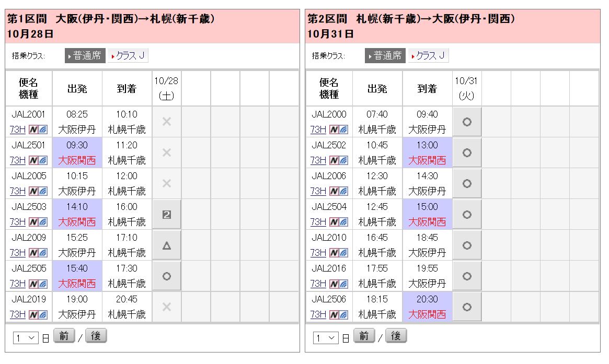Viewport: 609px width, 364px height.
Task: Click the Wi-Fi icon in the JAL2001 row
Action: [43, 130]
